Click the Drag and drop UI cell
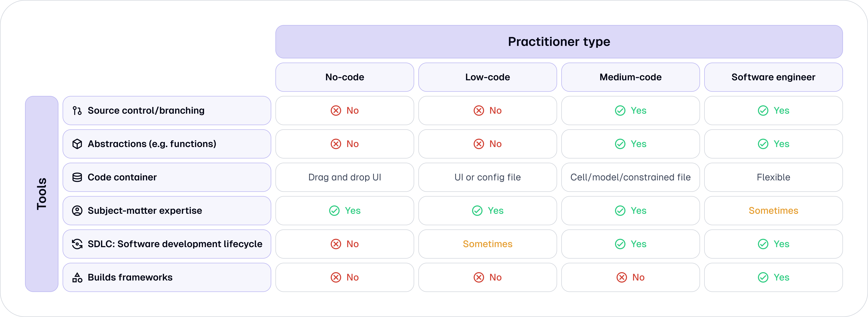 coord(345,177)
